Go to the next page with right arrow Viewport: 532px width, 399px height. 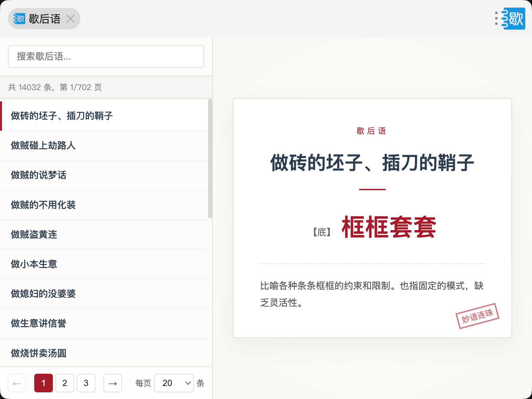[x=113, y=383]
